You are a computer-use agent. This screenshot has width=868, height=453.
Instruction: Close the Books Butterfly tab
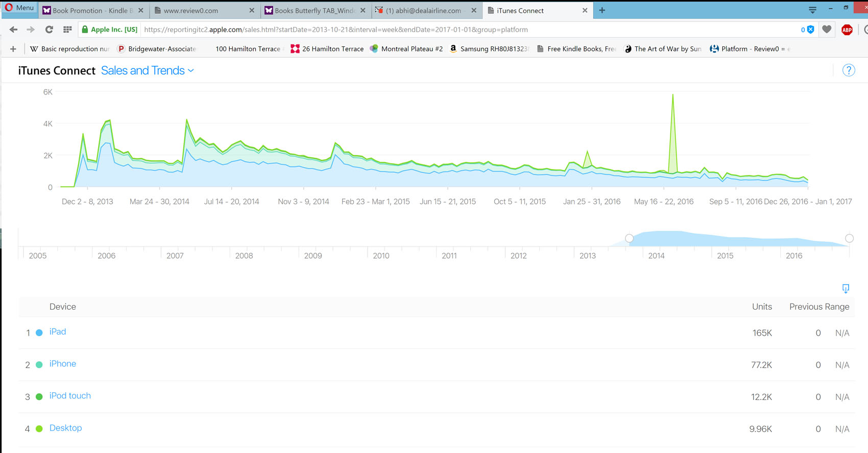[363, 10]
